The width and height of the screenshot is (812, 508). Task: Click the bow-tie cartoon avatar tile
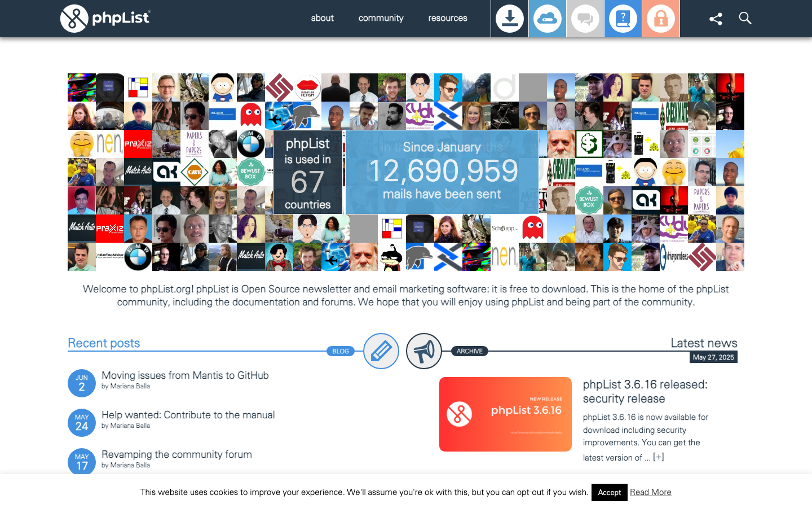279,257
